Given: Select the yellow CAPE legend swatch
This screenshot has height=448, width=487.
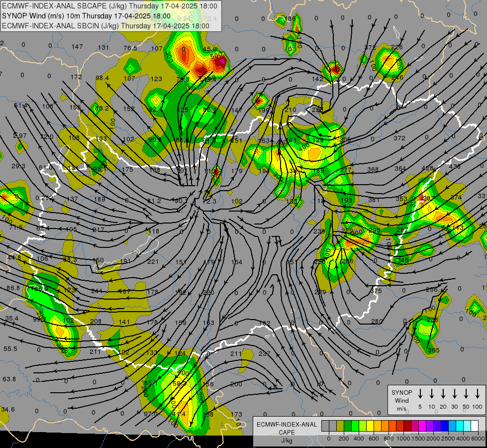Looking at the screenshot, I should 370,426.
